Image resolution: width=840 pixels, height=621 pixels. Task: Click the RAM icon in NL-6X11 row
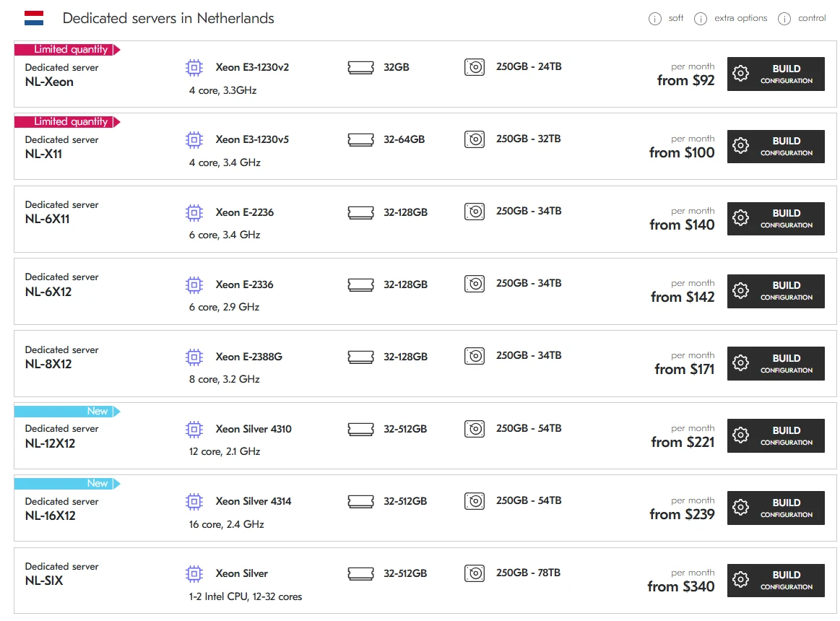pyautogui.click(x=360, y=212)
